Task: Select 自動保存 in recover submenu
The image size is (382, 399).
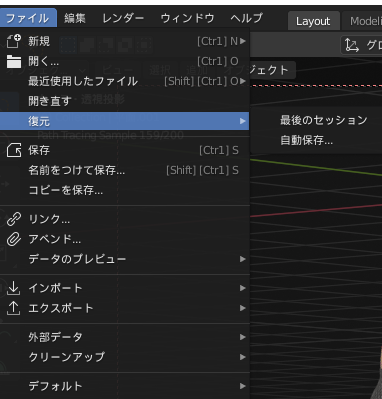Action: 306,140
